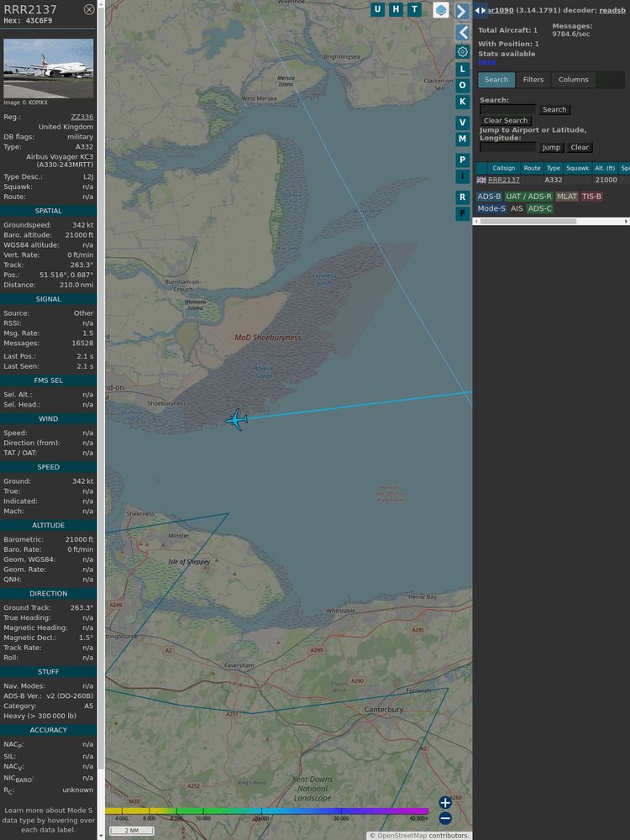Open the readsb decoder link
The height and width of the screenshot is (840, 630).
[612, 10]
